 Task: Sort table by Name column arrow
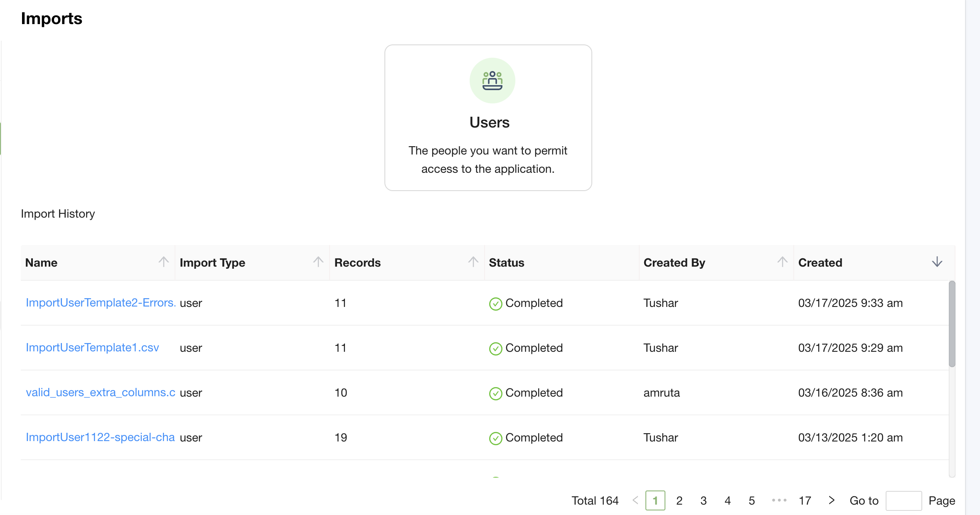[164, 262]
